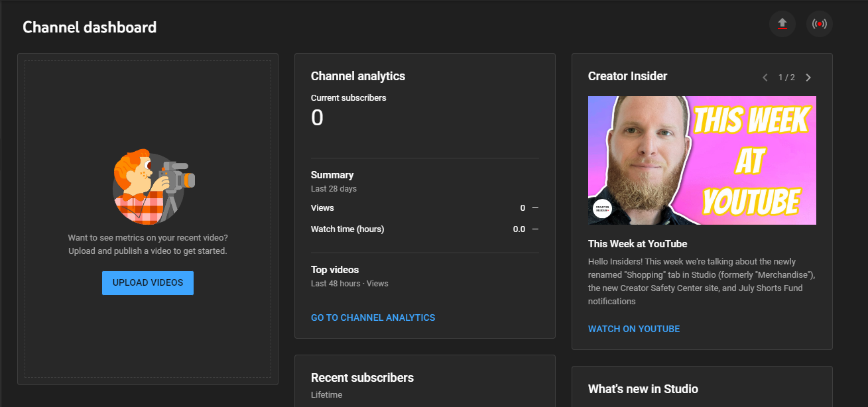Click the Channel analytics title
This screenshot has height=407, width=868.
(358, 76)
